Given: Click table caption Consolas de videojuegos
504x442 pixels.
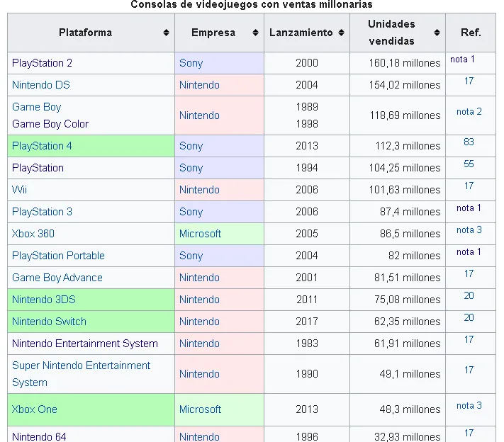Looking at the screenshot, I should [252, 4].
